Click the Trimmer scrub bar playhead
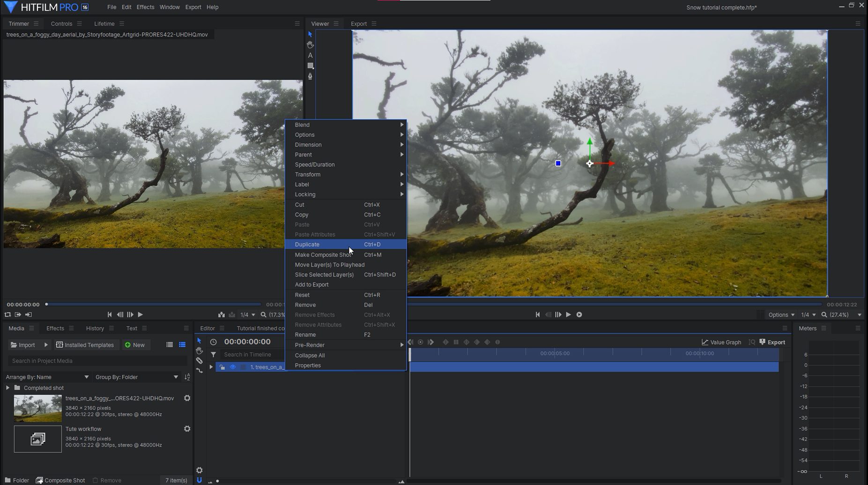Image resolution: width=868 pixels, height=485 pixels. pos(46,304)
